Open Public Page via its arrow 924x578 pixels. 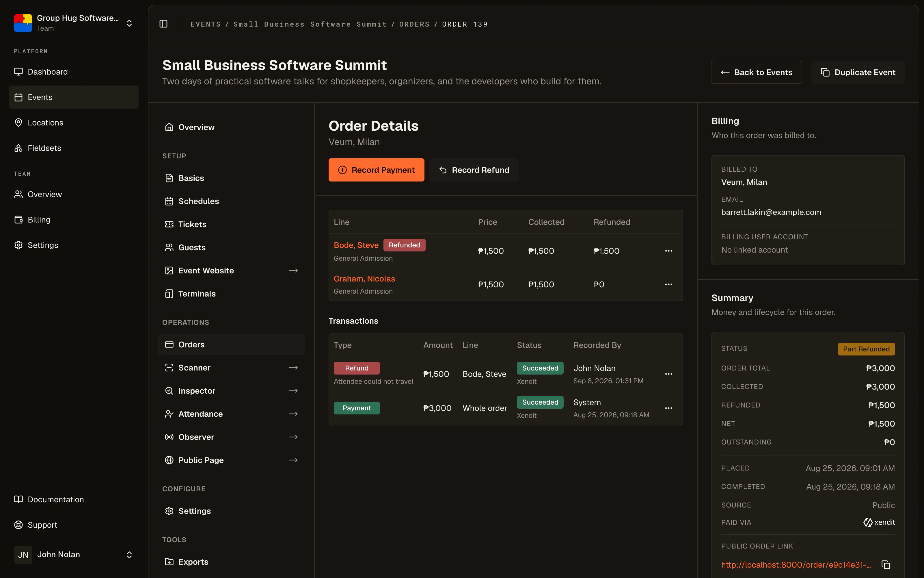coord(293,460)
